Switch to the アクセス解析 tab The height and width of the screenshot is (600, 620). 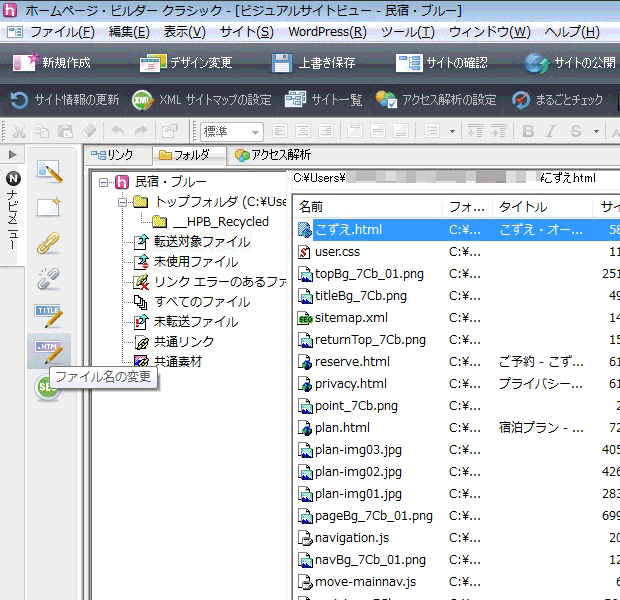click(272, 155)
